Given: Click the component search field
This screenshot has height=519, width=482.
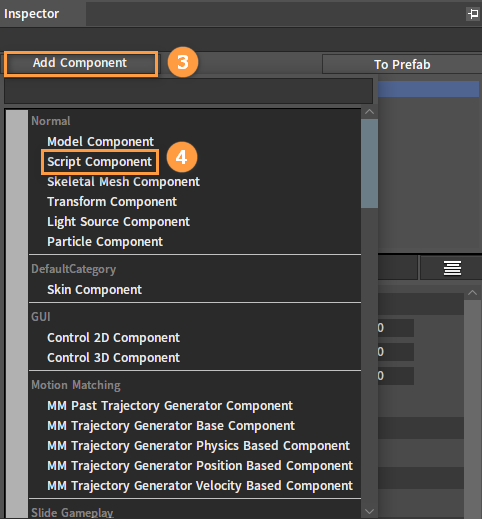Looking at the screenshot, I should click(188, 91).
